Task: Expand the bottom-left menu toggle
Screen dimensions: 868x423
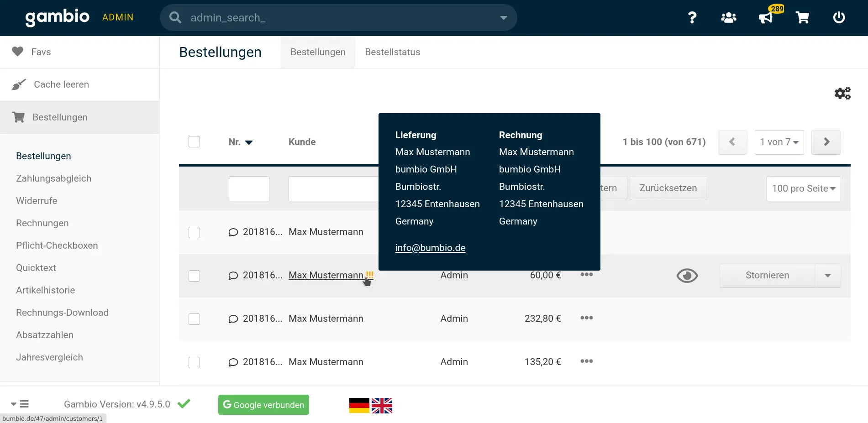Action: [20, 404]
